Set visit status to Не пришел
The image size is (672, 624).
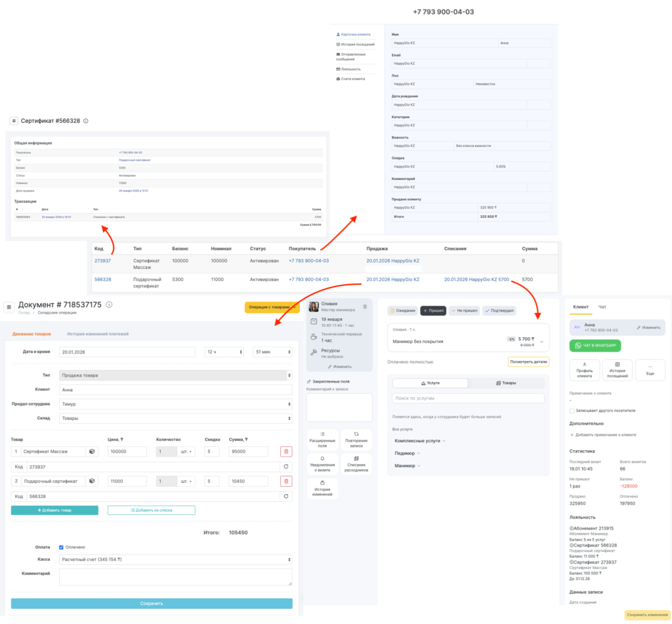[464, 310]
